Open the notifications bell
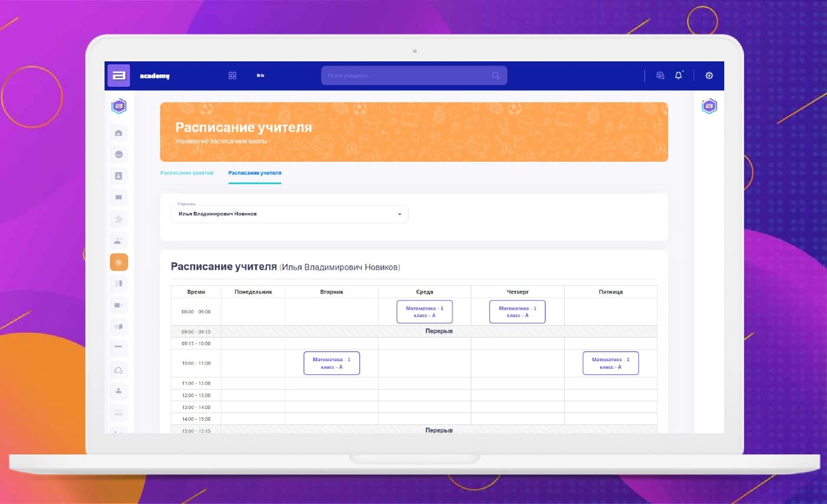Screen dimensions: 827x504 click(678, 76)
